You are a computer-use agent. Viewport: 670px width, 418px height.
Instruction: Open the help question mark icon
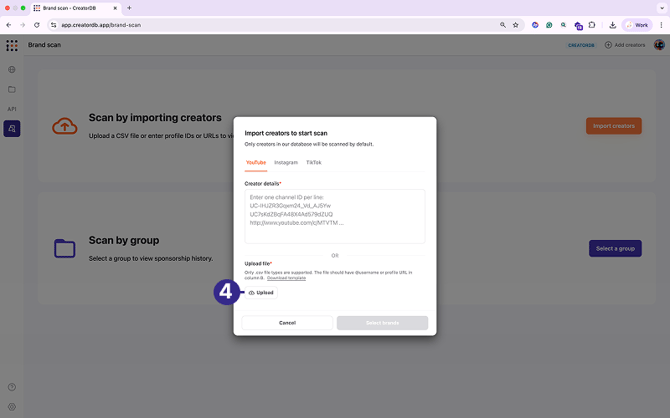(12, 387)
